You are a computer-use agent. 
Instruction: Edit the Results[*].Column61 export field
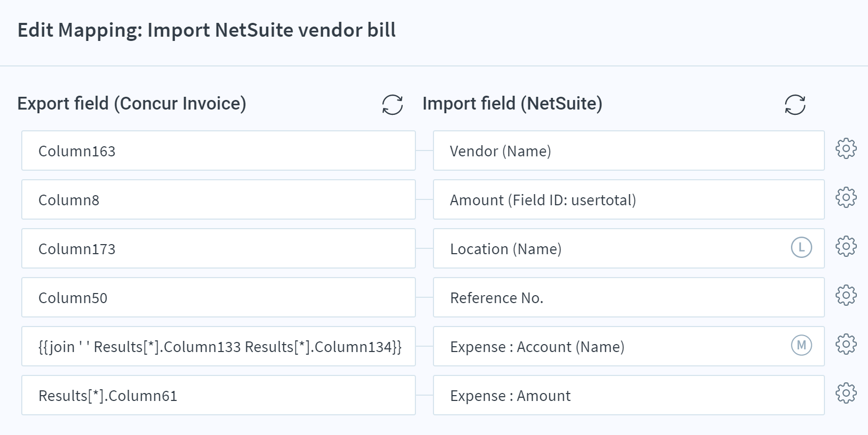218,395
